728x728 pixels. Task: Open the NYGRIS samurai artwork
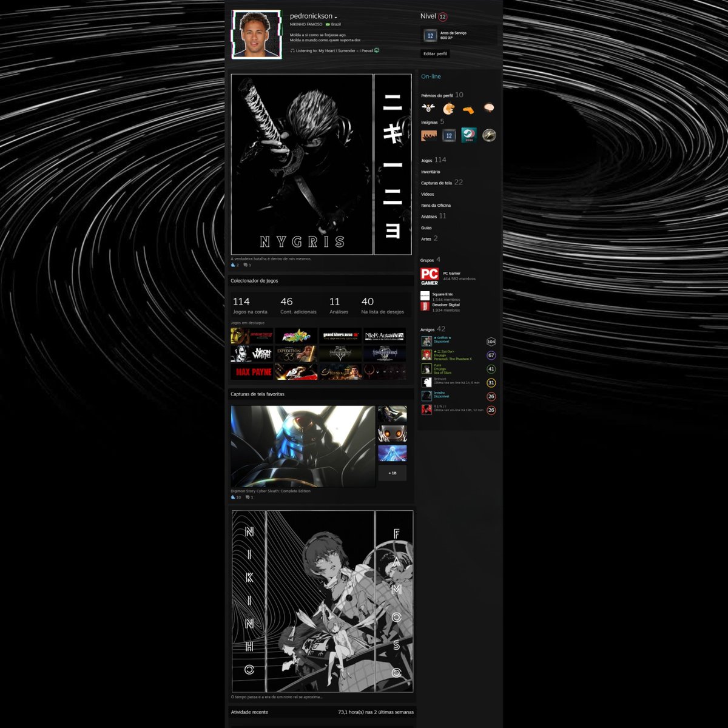coord(321,164)
